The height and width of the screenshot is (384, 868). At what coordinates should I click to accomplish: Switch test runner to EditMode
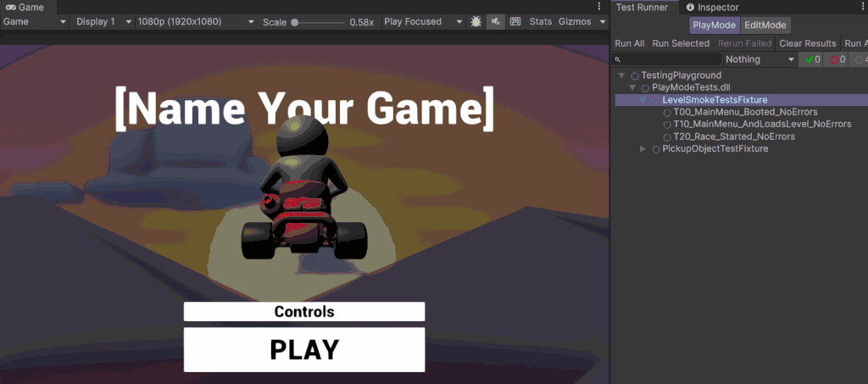pos(765,25)
